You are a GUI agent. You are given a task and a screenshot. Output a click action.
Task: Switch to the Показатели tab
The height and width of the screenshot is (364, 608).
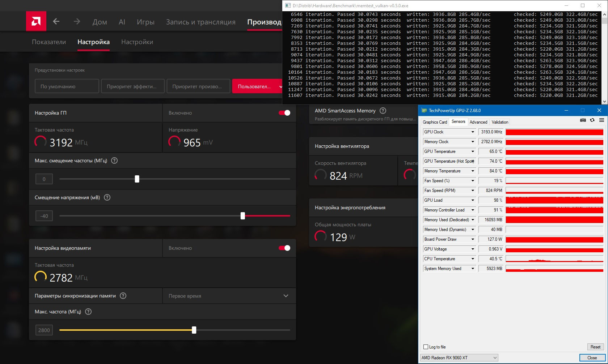(x=49, y=42)
